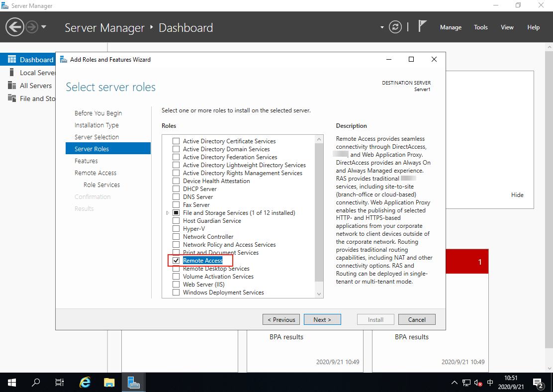Go to Features step
This screenshot has width=553, height=392.
86,161
